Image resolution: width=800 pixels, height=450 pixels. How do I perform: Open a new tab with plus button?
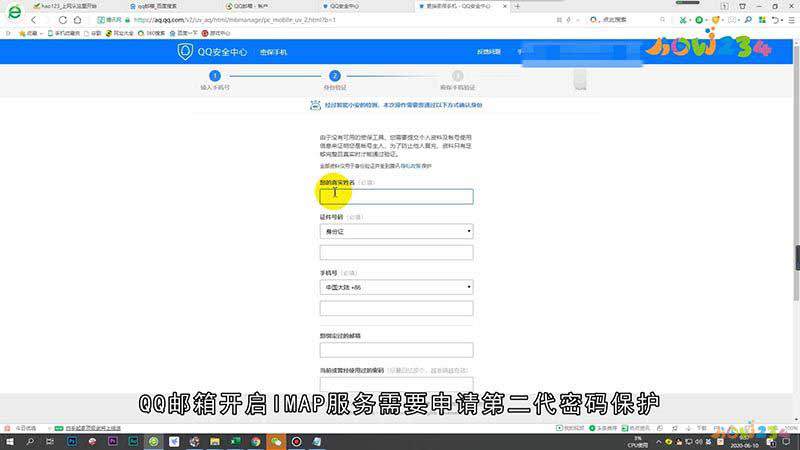click(x=517, y=6)
